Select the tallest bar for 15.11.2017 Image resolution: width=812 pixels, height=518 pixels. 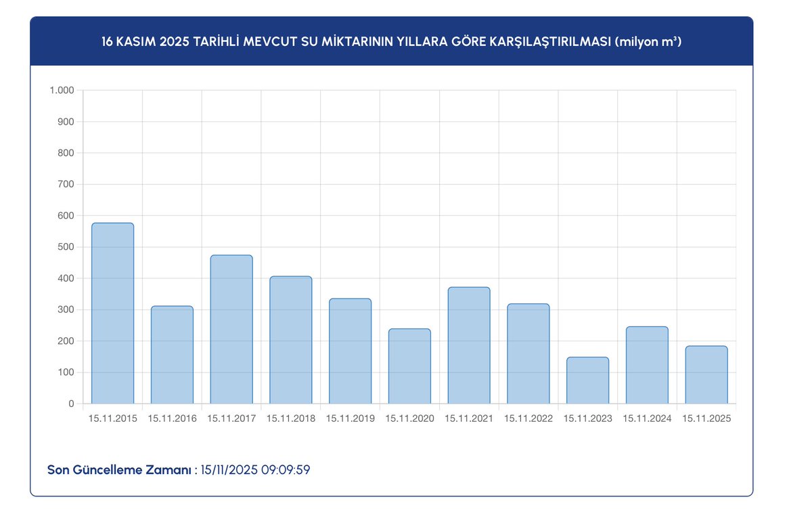(231, 328)
